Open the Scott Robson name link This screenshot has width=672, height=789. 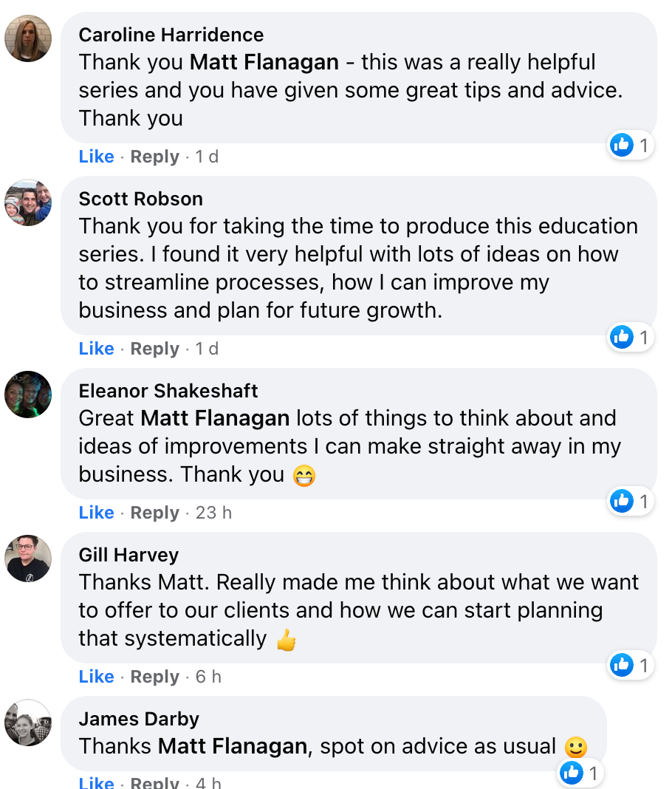[140, 199]
